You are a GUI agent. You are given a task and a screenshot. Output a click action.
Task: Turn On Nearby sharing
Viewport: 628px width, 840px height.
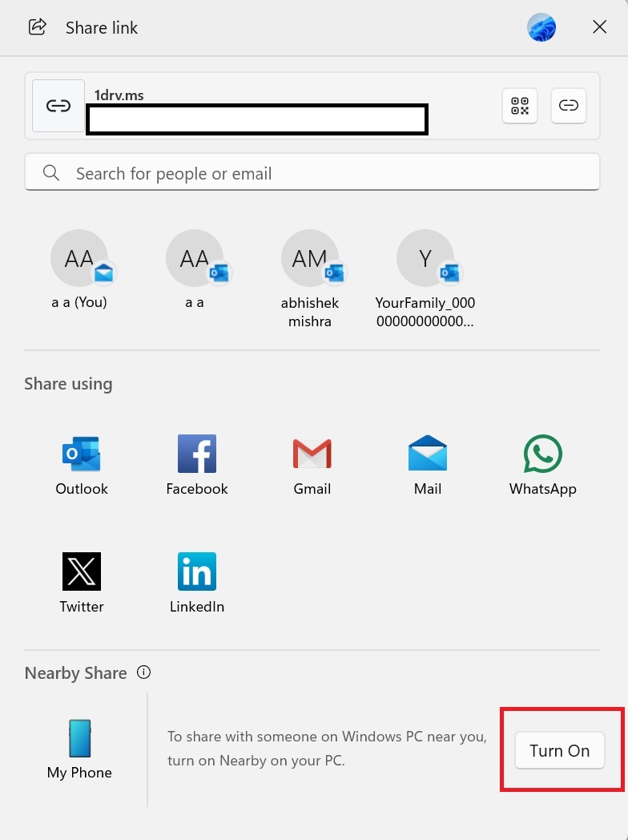pos(559,750)
